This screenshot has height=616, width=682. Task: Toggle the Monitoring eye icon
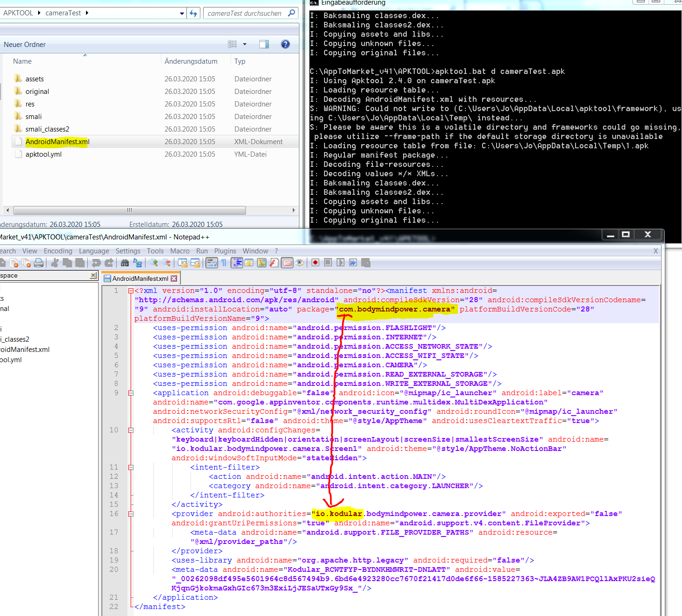click(x=300, y=263)
